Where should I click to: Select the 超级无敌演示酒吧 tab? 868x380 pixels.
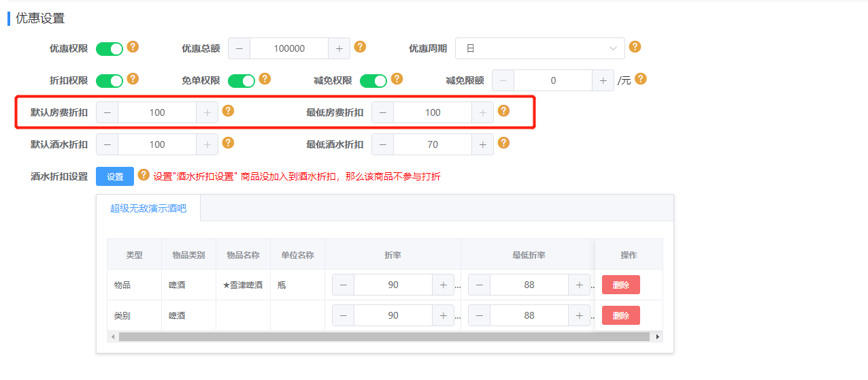[148, 208]
